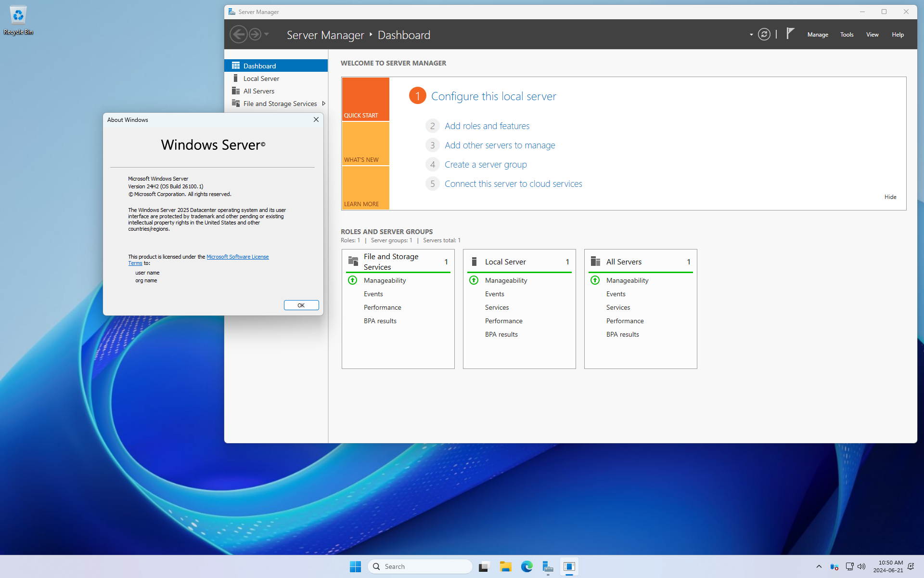This screenshot has height=578, width=924.
Task: Click Server Manager taskbar icon
Action: click(x=548, y=566)
